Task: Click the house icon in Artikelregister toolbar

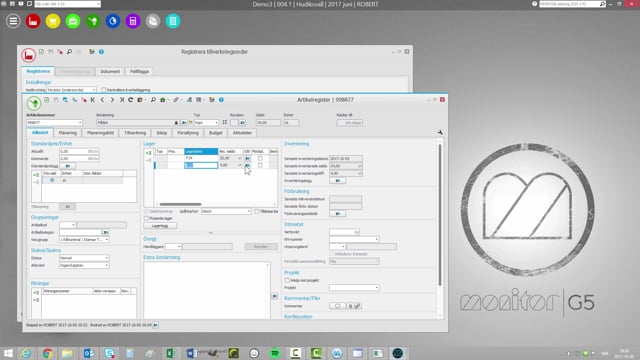Action: click(x=162, y=100)
